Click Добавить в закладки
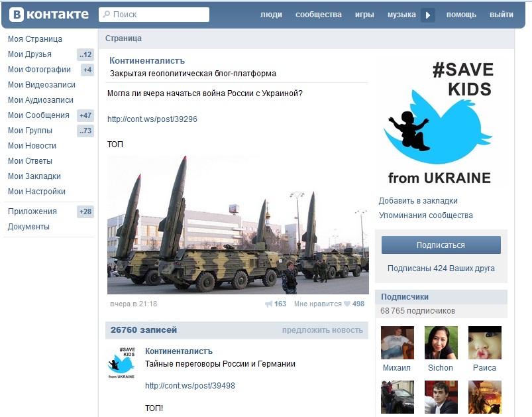532x417 pixels. click(418, 201)
